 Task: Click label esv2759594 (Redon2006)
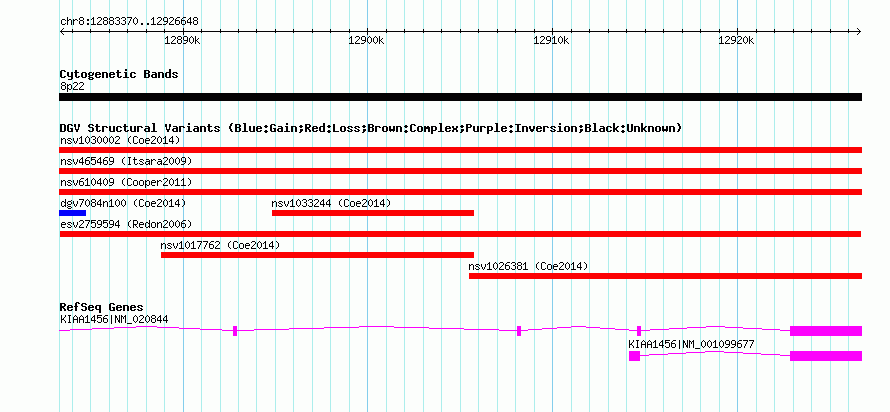tap(126, 224)
